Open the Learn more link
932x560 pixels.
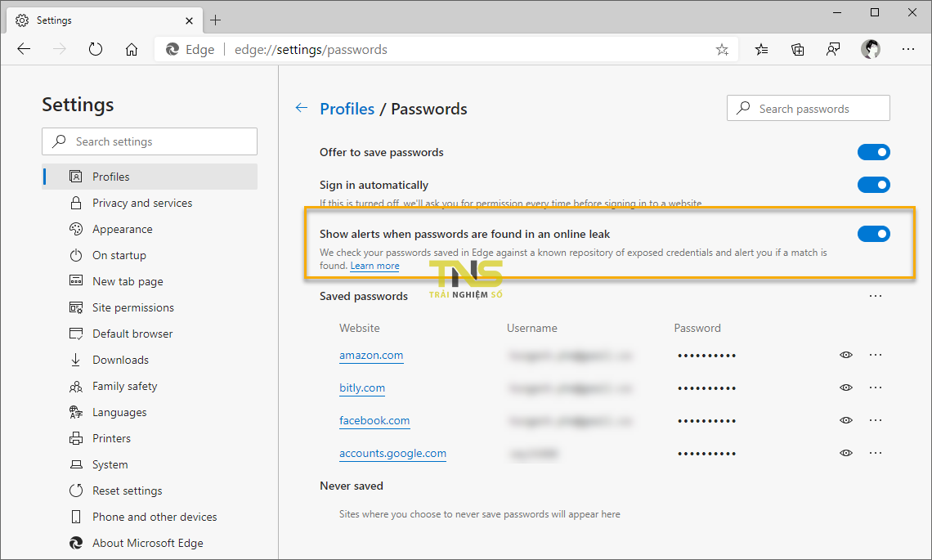374,266
